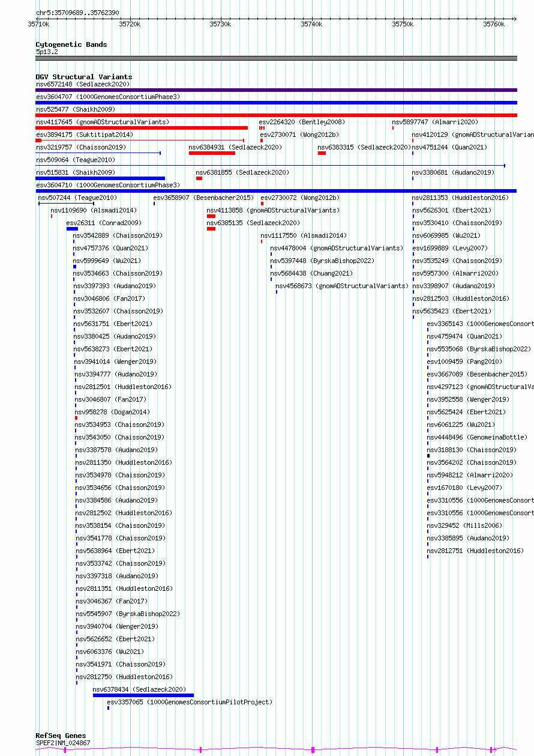Viewport: 534px width, 756px height.
Task: Click the blue bar under esv26311
Action: coord(72,229)
